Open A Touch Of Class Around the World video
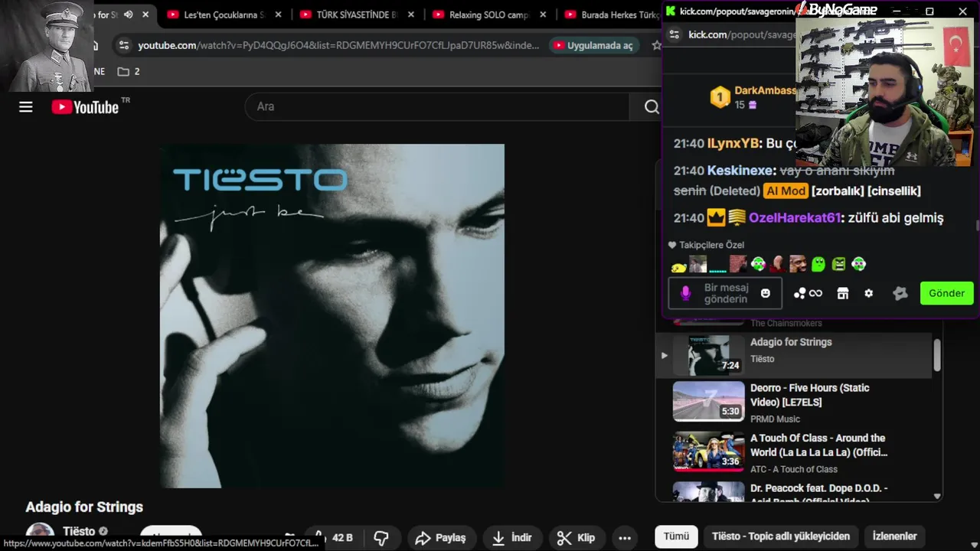 (x=794, y=453)
